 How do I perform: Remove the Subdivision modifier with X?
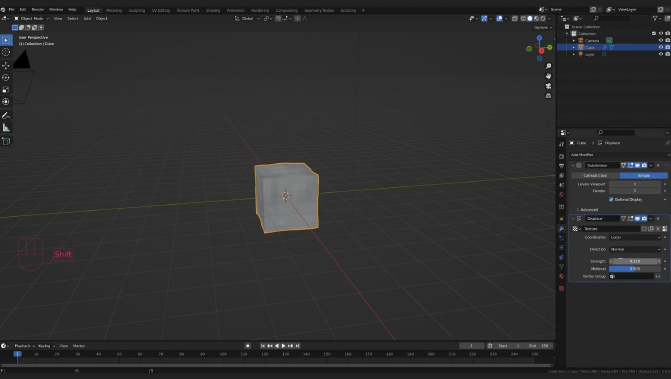tap(658, 166)
